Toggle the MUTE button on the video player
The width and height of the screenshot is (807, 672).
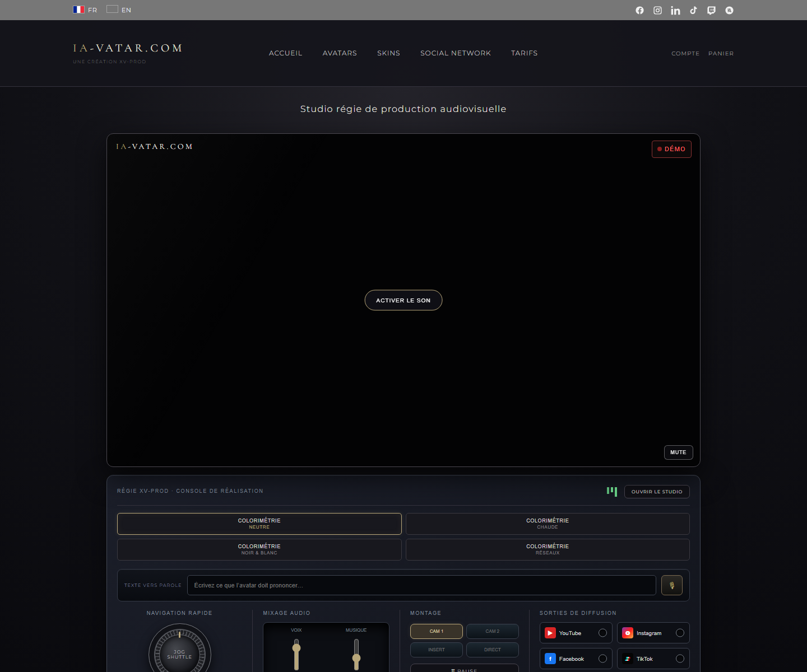click(678, 452)
